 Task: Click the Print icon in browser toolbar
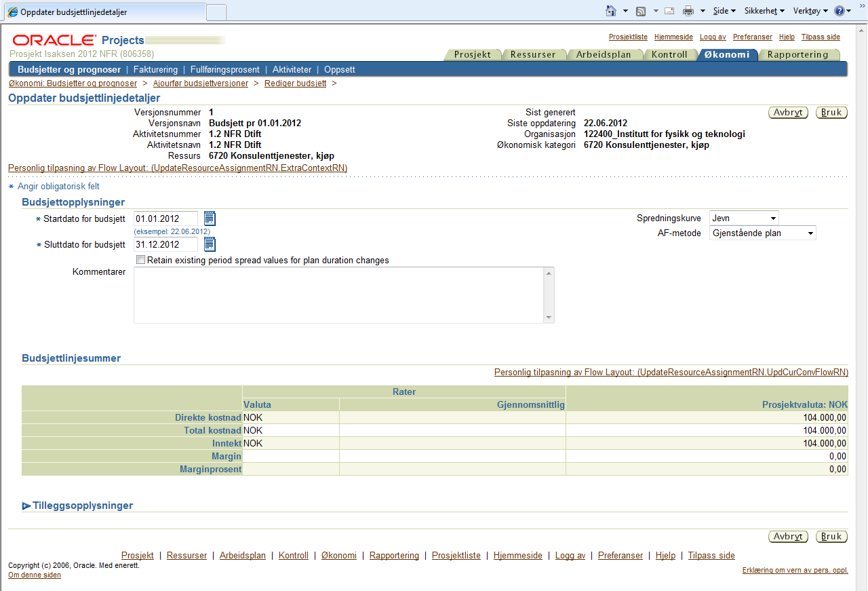click(688, 11)
